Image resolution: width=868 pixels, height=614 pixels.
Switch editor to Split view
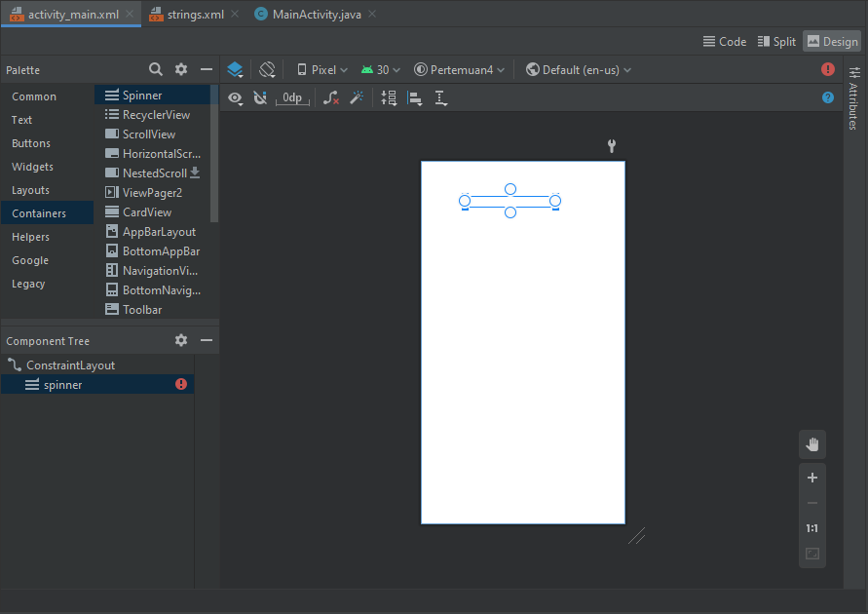776,42
